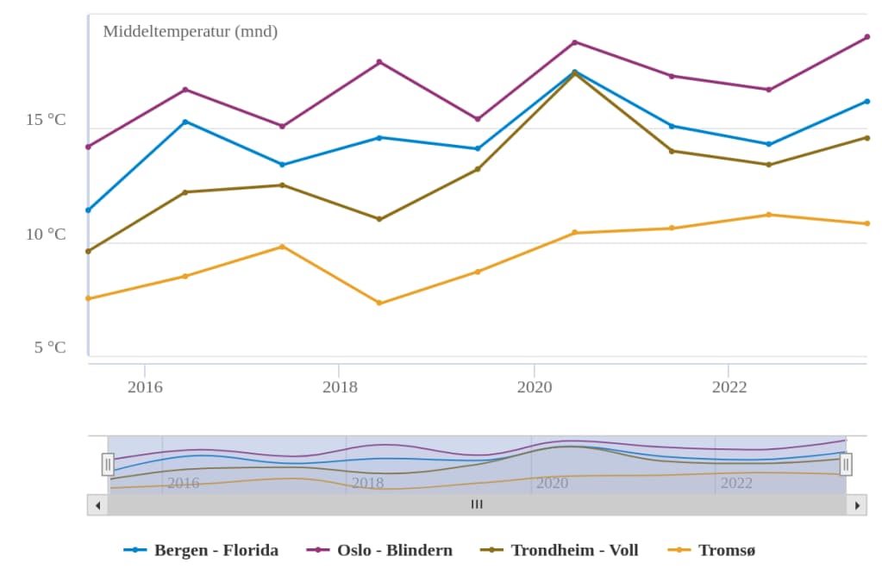Hide the Tromsø series via legend
The image size is (882, 588).
point(726,550)
